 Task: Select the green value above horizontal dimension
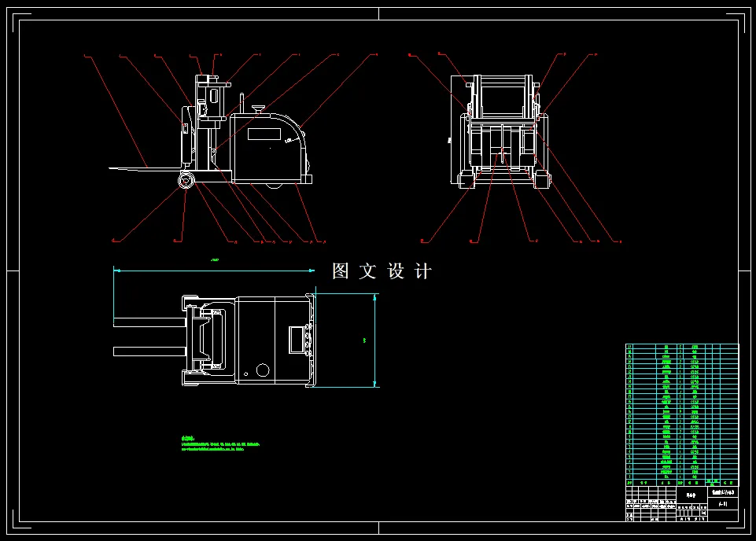tap(215, 259)
